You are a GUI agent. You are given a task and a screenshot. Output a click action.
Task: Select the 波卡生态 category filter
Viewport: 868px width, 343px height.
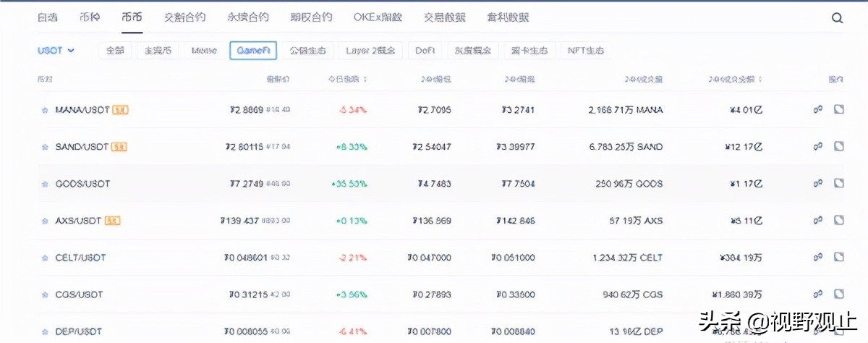[x=529, y=51]
